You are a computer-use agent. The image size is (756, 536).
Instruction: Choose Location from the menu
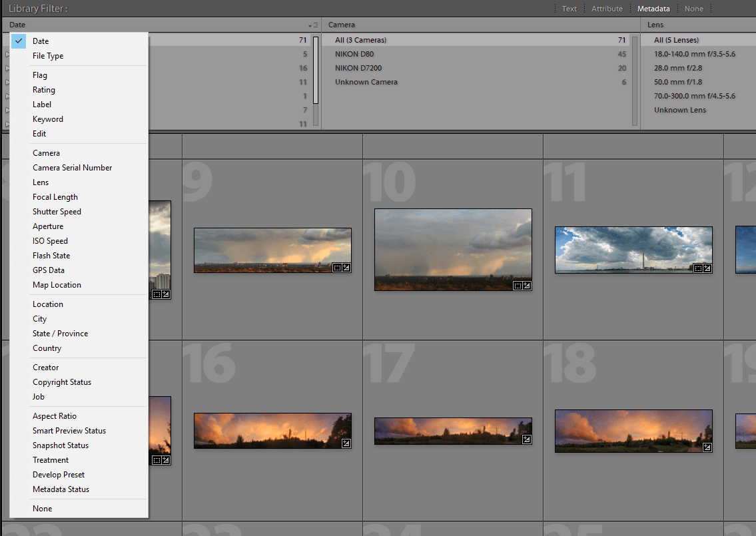pyautogui.click(x=79, y=304)
